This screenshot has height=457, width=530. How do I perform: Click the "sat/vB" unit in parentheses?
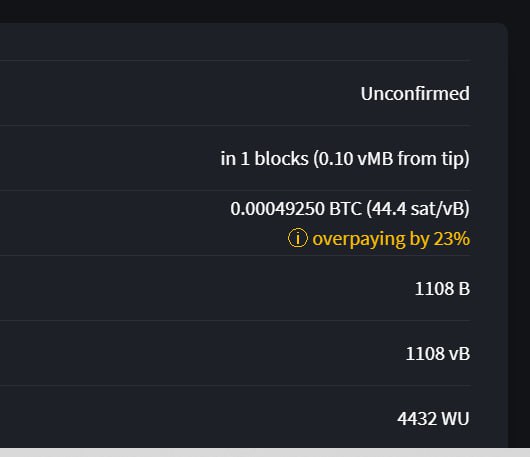(x=438, y=209)
